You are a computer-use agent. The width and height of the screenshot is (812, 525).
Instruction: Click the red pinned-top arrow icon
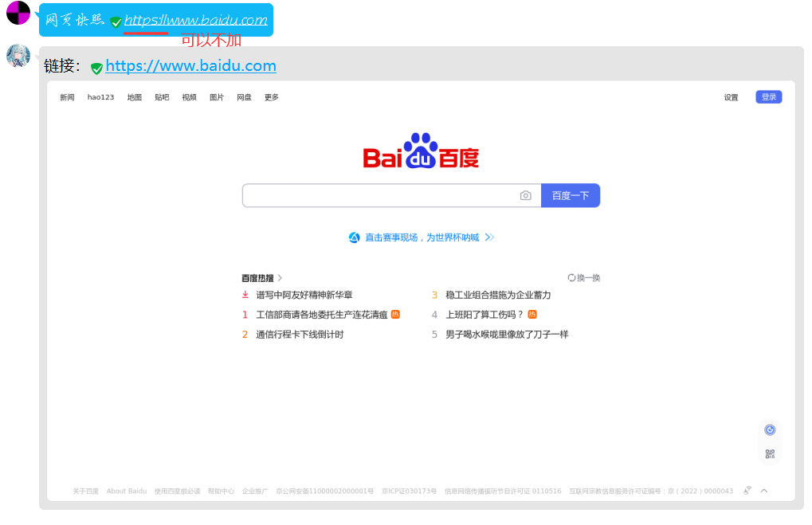[245, 295]
